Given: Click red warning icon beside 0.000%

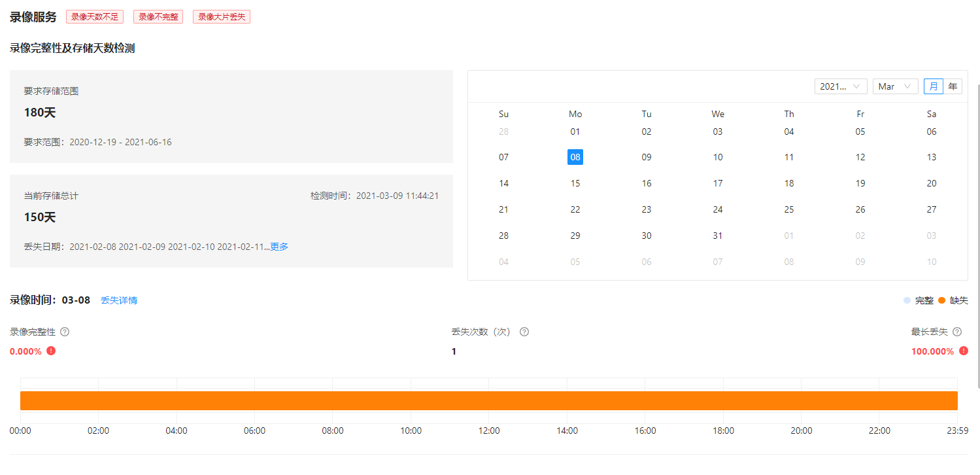Looking at the screenshot, I should (x=51, y=351).
